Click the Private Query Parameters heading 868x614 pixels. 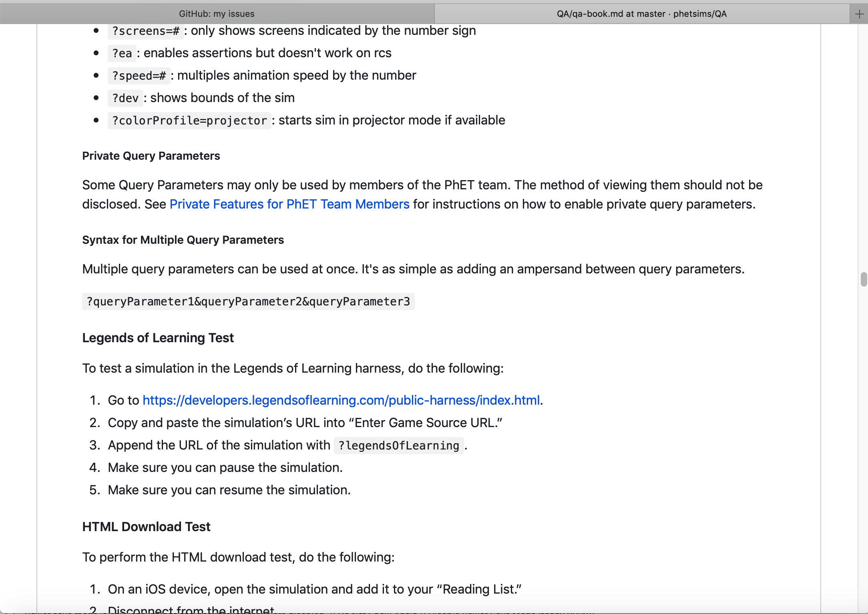[x=151, y=156]
